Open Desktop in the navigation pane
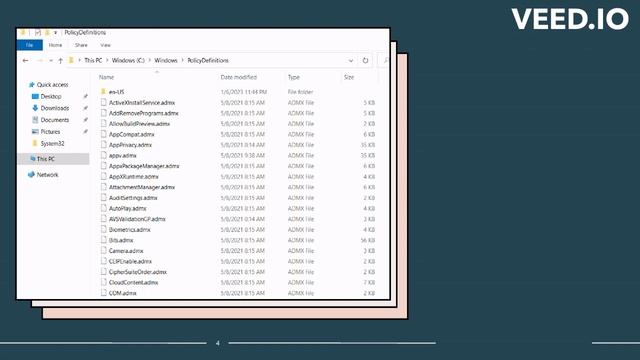The image size is (640, 360). (51, 96)
